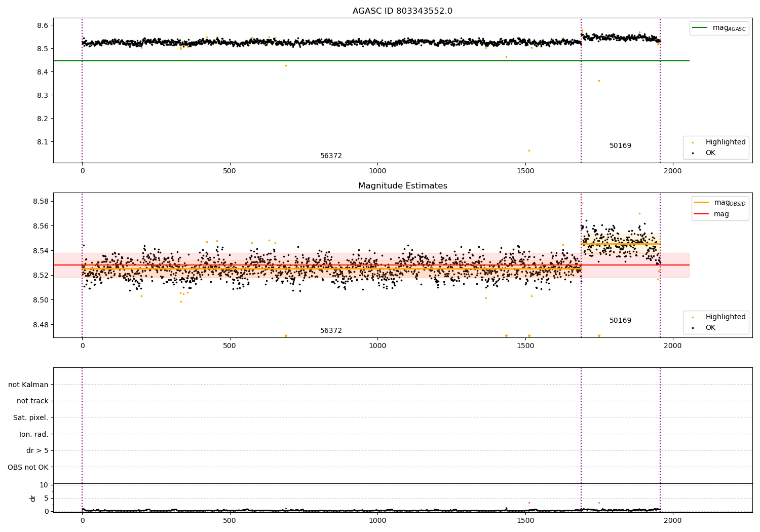Click the 56372 label in Magnitude Estimates plot
Viewport: 760px width, 532px height.
point(331,331)
